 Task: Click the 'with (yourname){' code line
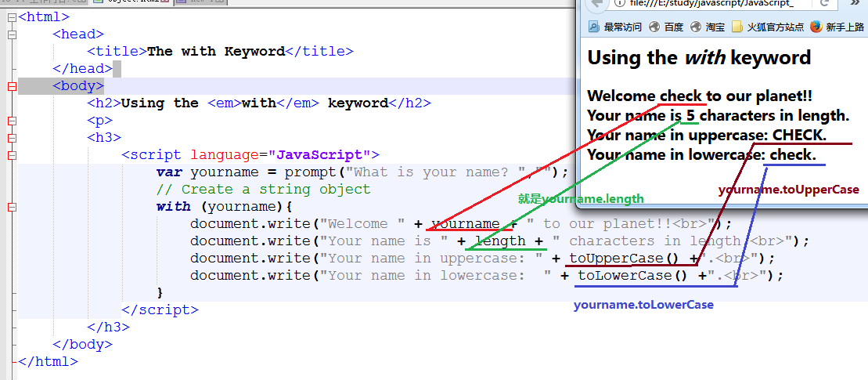click(224, 207)
